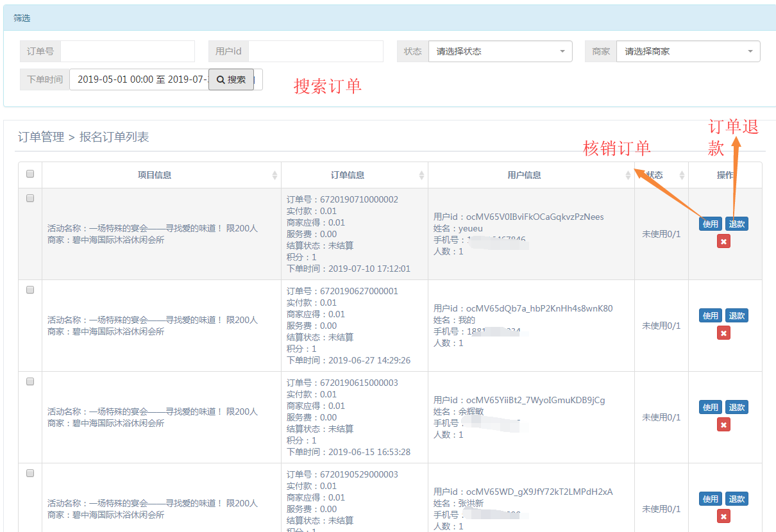
Task: Click the red delete icon for order 6720190627000001
Action: pos(723,333)
